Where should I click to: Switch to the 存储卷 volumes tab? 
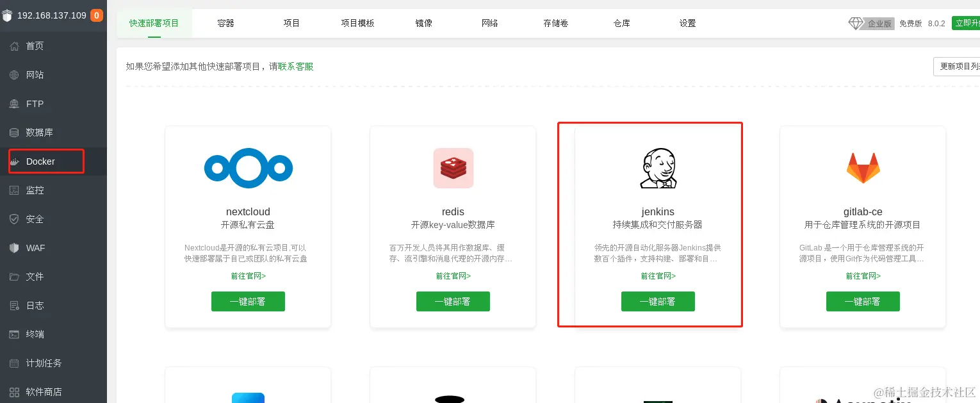(556, 23)
